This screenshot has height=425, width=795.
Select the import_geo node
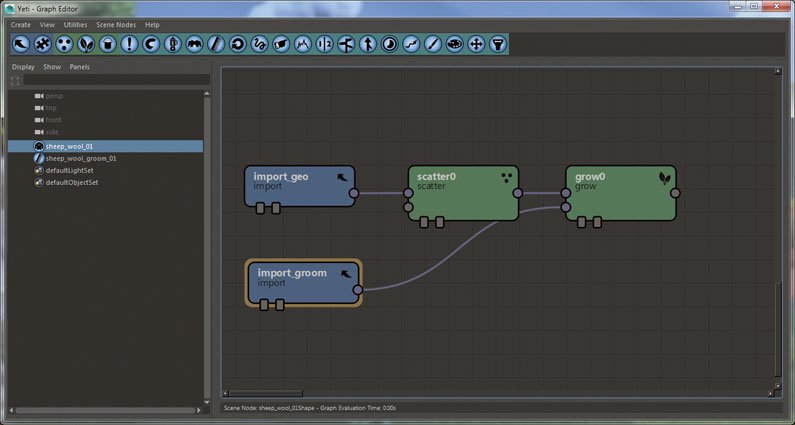pyautogui.click(x=300, y=186)
